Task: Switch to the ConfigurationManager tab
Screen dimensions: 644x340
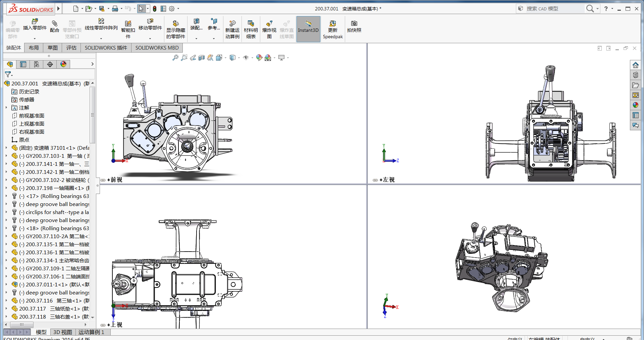Action: [37, 64]
